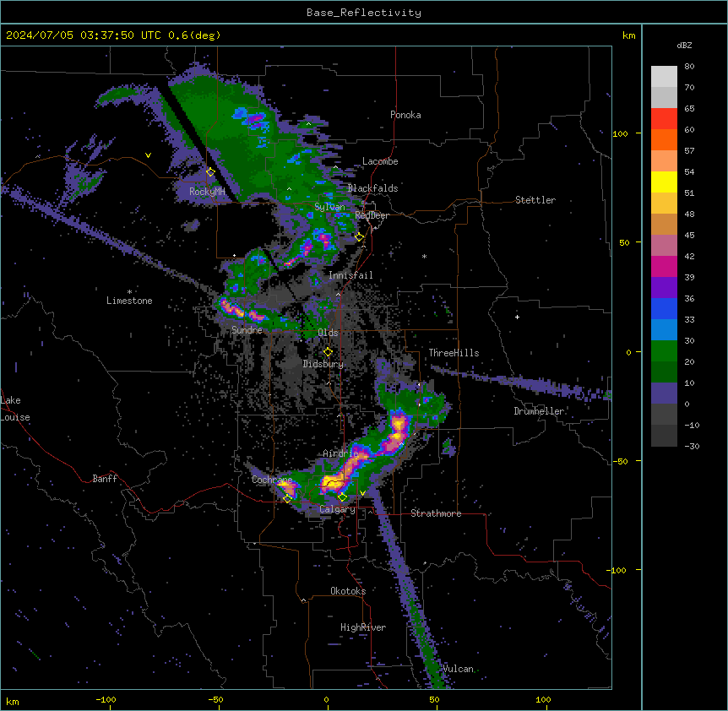This screenshot has width=728, height=711.
Task: Click the Strathmore city label
Action: 436,513
